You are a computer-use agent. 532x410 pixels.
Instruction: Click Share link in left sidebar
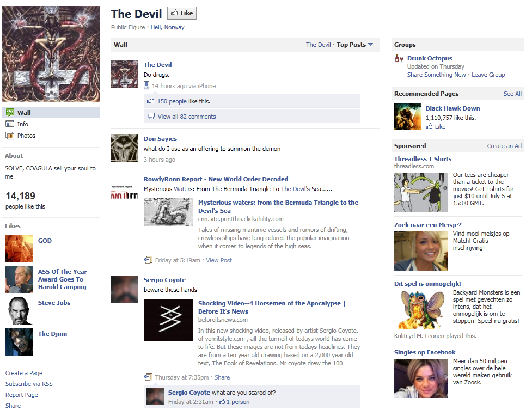(13, 406)
